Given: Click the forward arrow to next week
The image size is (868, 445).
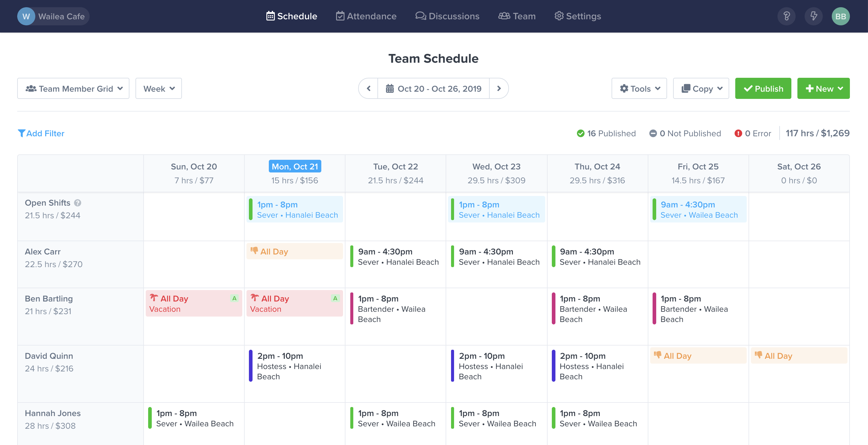Looking at the screenshot, I should click(498, 88).
